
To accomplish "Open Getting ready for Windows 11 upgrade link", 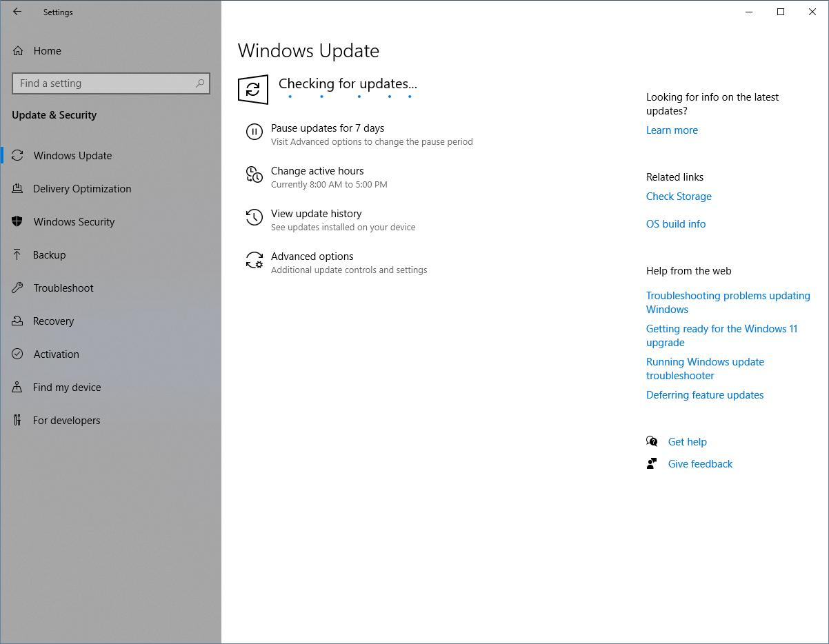I will (722, 336).
